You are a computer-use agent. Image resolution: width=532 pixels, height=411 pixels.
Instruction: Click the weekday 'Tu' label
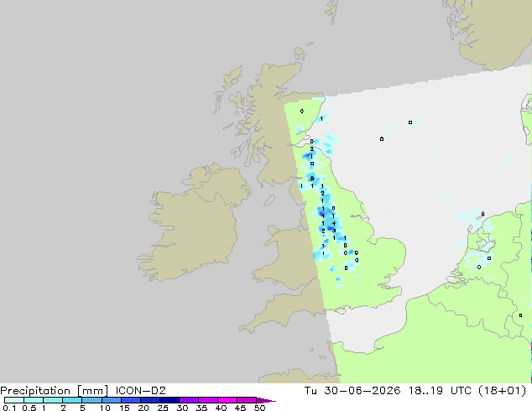(x=310, y=391)
